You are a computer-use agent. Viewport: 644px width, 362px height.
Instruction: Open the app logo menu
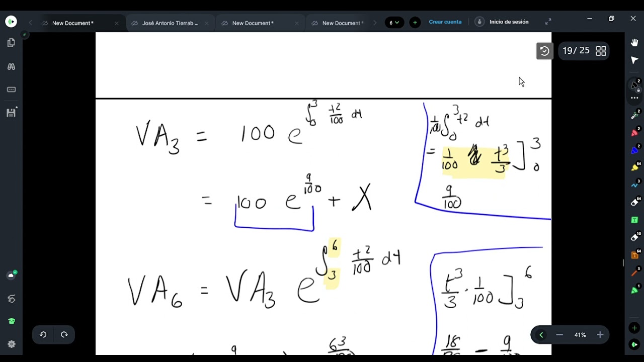(11, 22)
